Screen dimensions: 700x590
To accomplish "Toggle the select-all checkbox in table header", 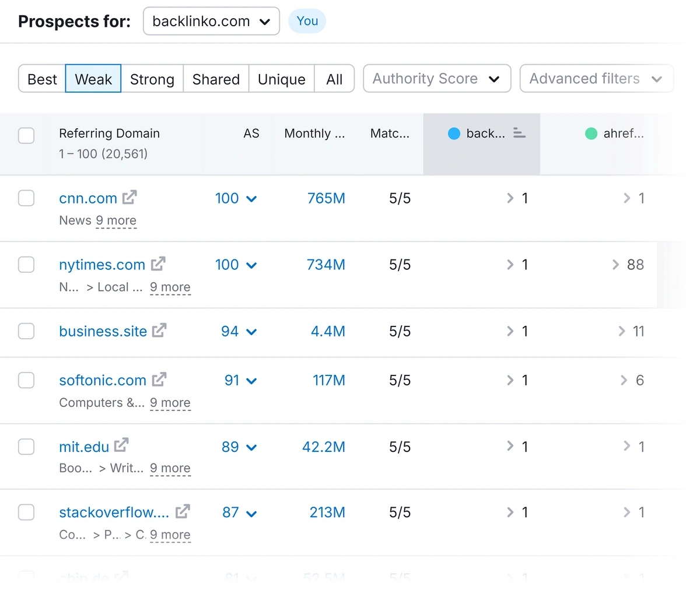I will [26, 135].
